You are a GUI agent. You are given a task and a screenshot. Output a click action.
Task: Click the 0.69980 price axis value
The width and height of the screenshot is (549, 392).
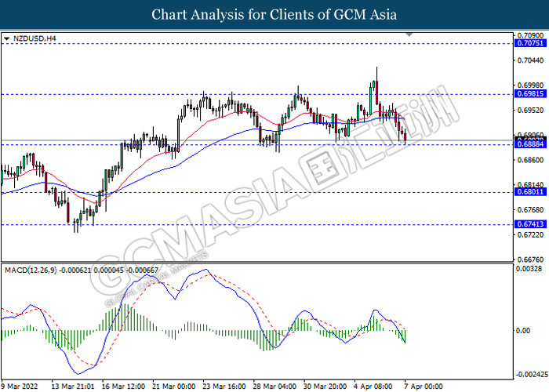tap(531, 85)
